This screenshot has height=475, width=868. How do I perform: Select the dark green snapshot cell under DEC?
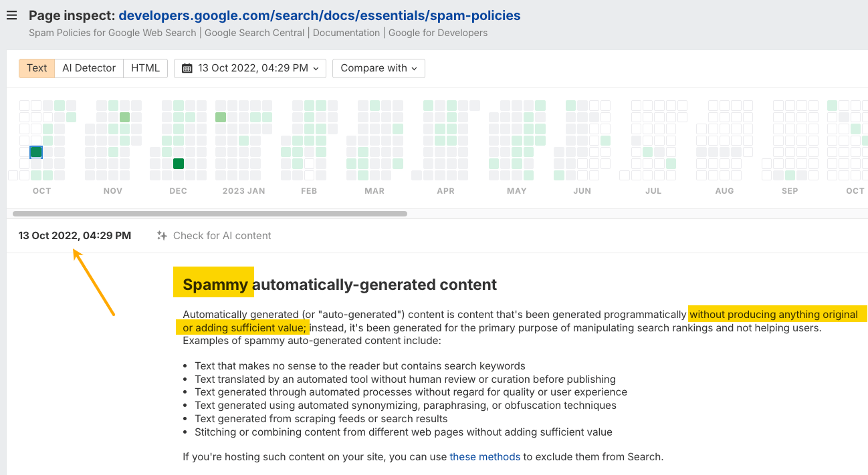click(178, 163)
